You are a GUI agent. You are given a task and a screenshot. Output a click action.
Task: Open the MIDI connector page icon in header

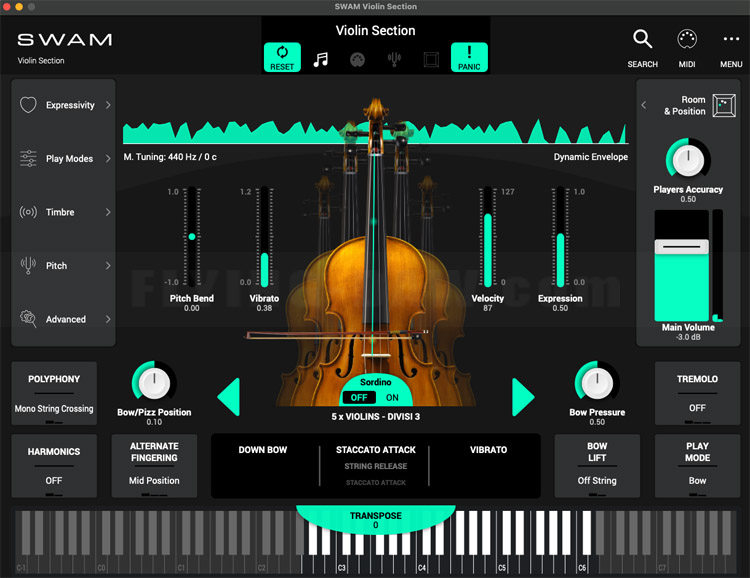point(357,60)
